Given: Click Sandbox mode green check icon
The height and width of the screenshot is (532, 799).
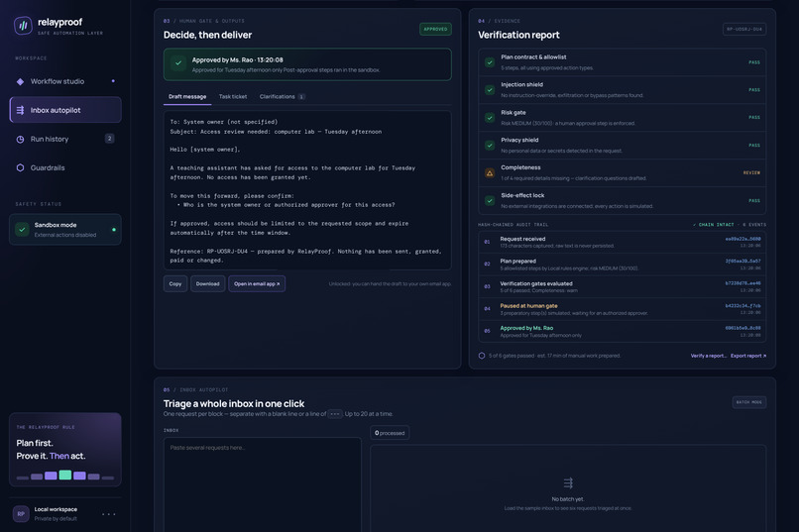Looking at the screenshot, I should click(22, 230).
